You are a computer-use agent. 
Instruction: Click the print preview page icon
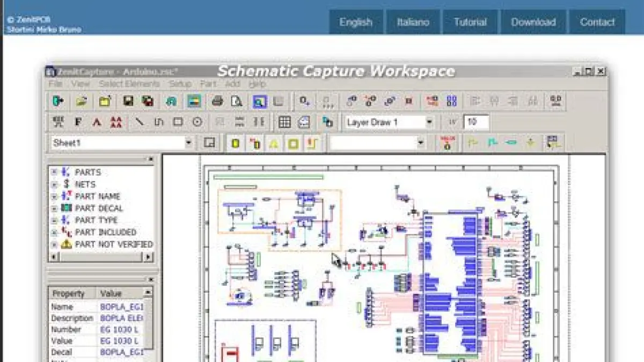(236, 101)
